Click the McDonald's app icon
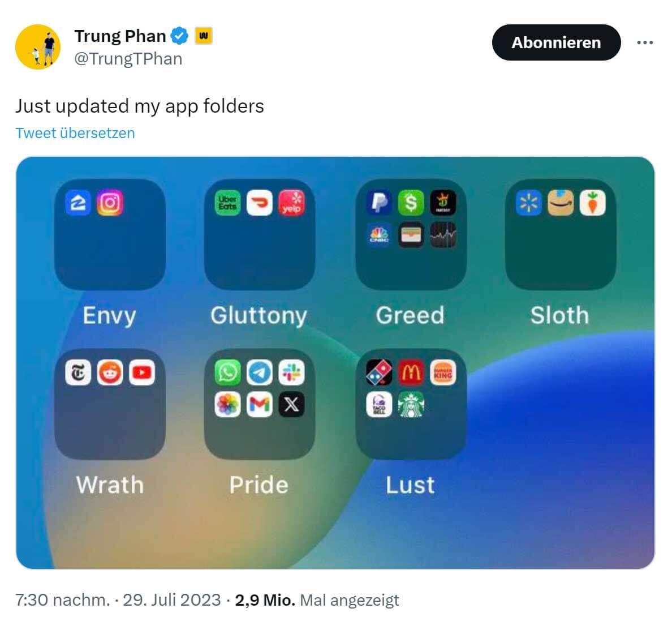Viewport: 672px width, 621px height. click(x=411, y=372)
